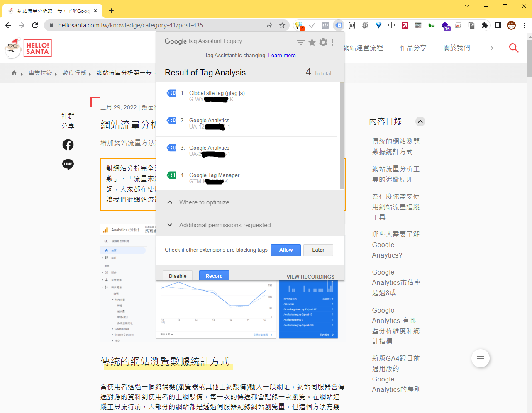Viewport: 532px width, 413px height.
Task: Collapse the Where to optimize section
Action: point(169,202)
